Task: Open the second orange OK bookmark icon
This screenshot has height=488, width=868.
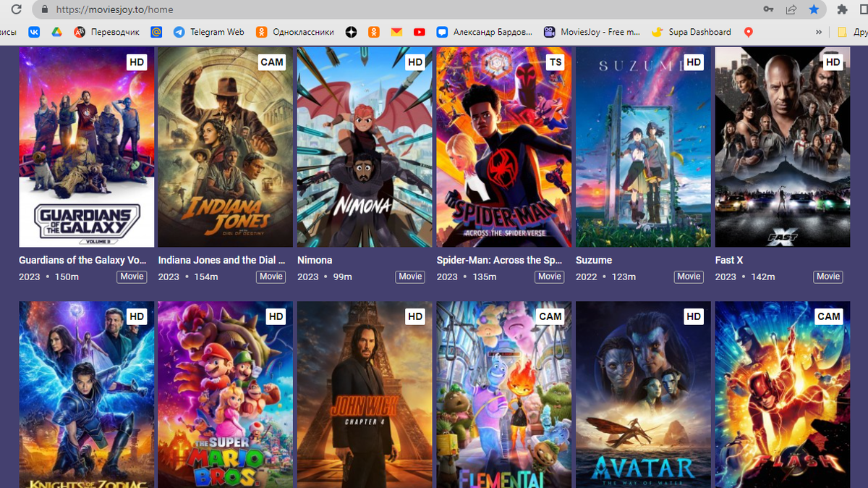Action: point(373,32)
